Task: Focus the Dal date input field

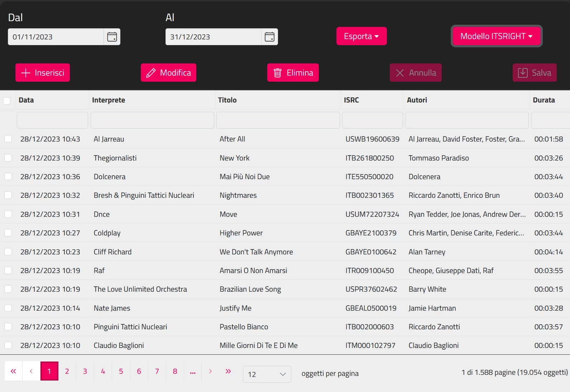Action: pos(56,37)
